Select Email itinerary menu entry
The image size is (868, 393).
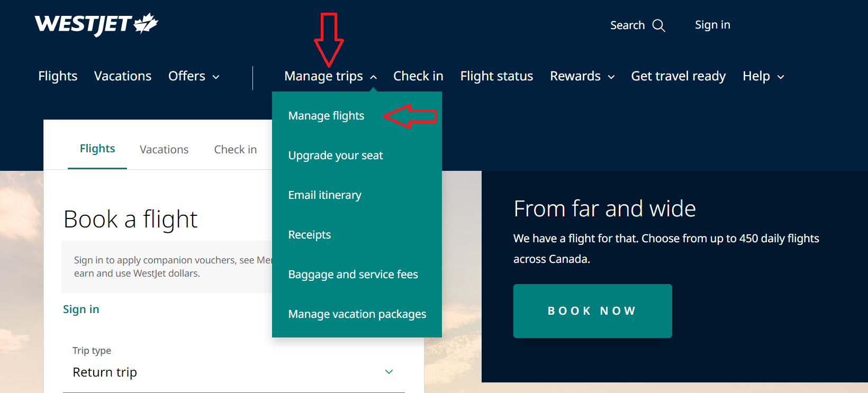tap(325, 195)
